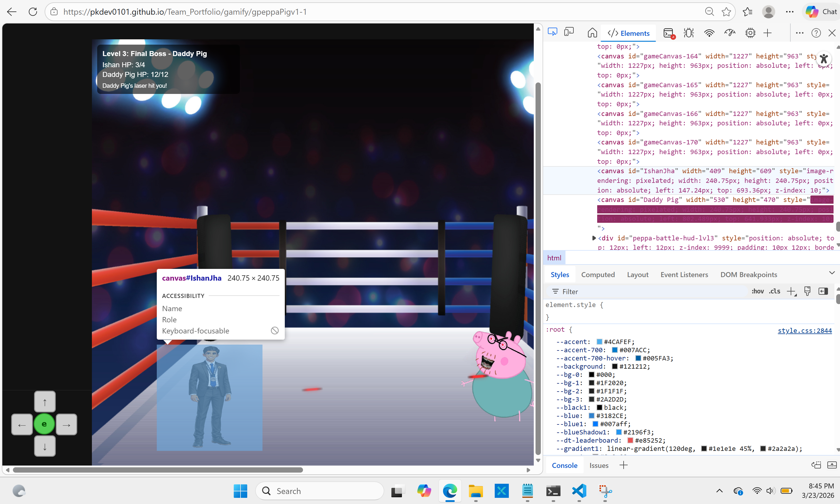
Task: Toggle the computed styles sidebar
Action: [823, 291]
